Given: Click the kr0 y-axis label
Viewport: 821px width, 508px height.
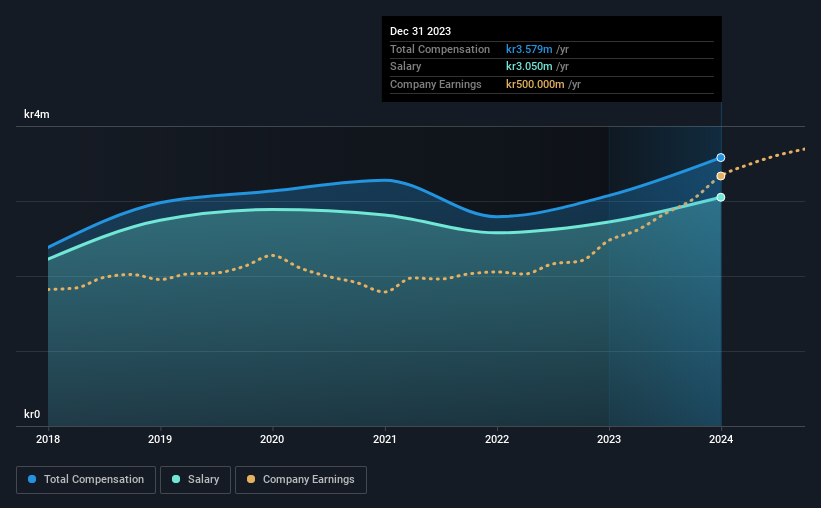Looking at the screenshot, I should [32, 414].
